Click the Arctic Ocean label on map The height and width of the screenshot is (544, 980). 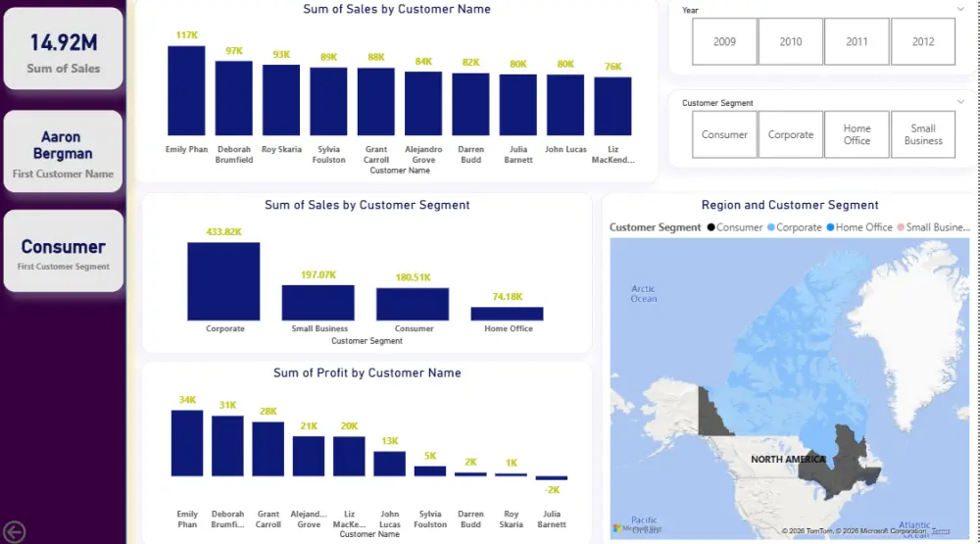pyautogui.click(x=644, y=294)
